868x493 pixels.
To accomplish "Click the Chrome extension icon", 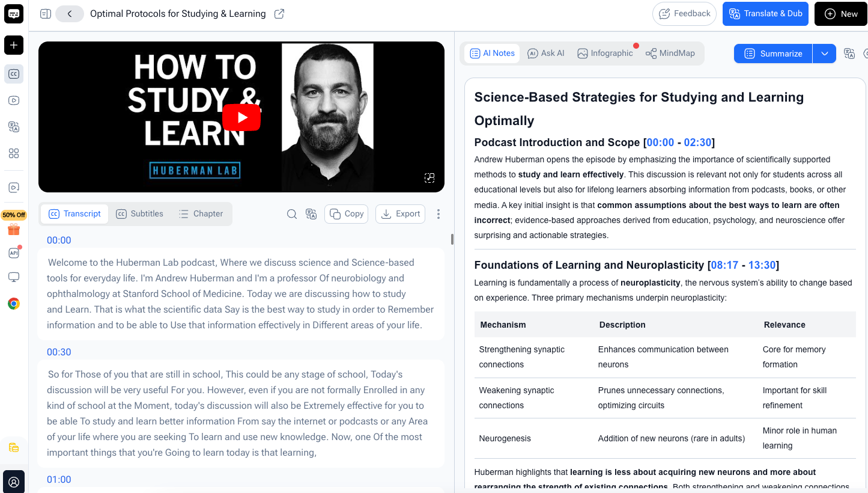I will (x=14, y=304).
